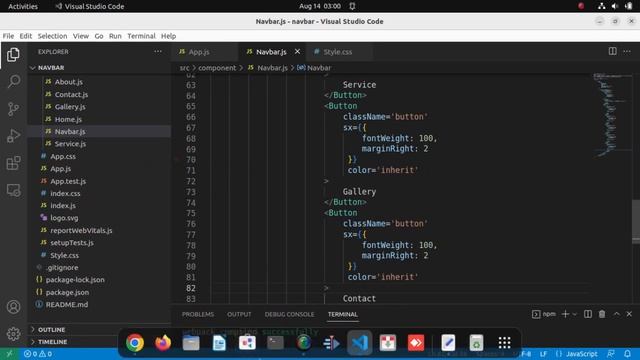Click the 'component' breadcrumb segment
The height and width of the screenshot is (360, 640).
click(x=217, y=68)
